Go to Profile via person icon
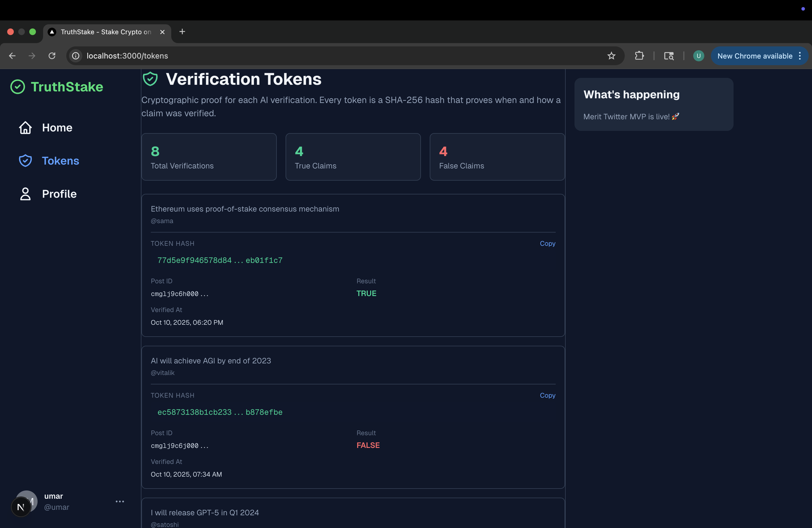The image size is (812, 528). (25, 194)
